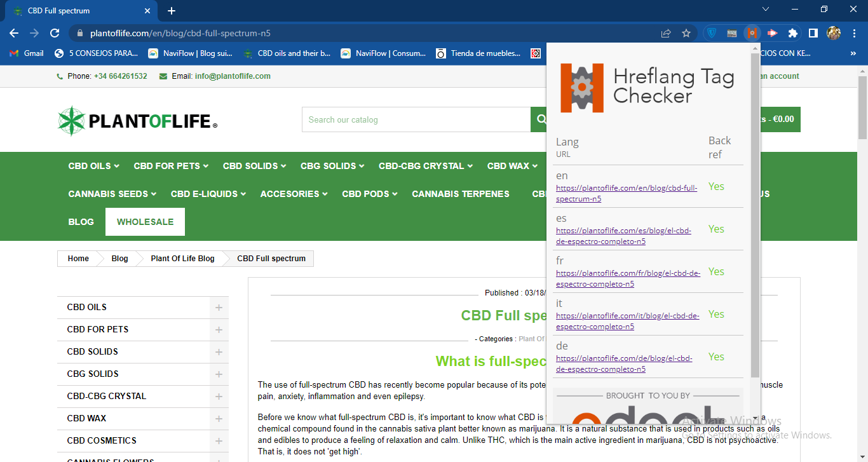This screenshot has width=868, height=462.
Task: Open the WHOLESALE nav item
Action: coord(145,222)
